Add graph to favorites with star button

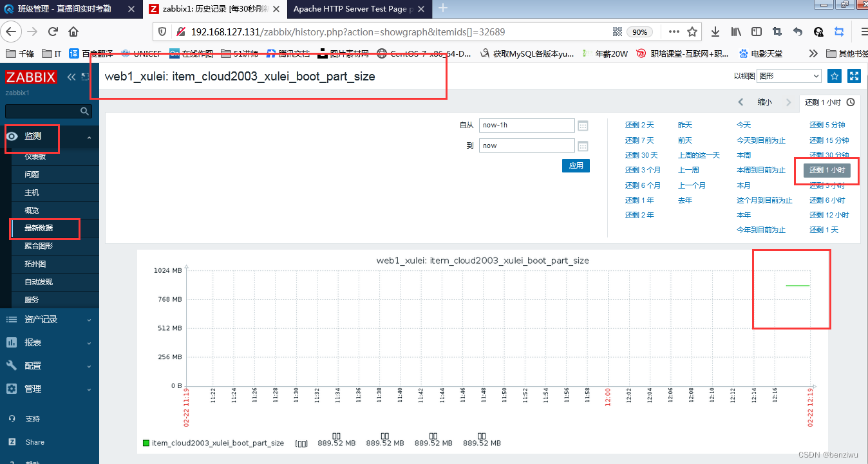(835, 76)
